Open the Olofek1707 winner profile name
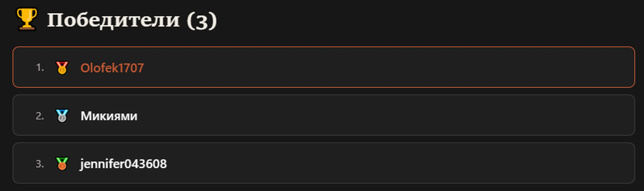This screenshot has width=644, height=191. (x=112, y=68)
